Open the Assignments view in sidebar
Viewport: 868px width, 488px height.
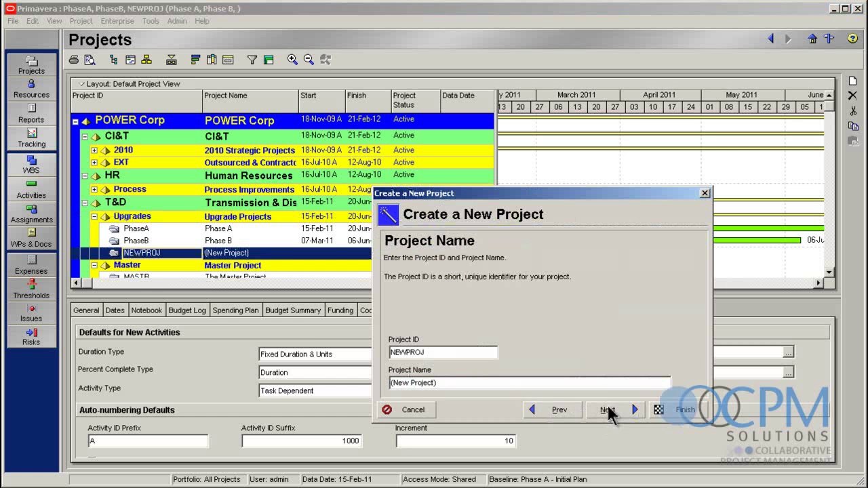coord(31,213)
